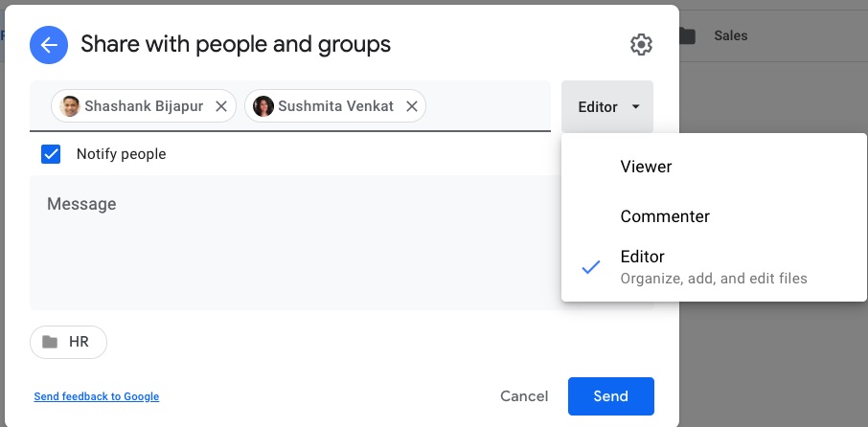Screen dimensions: 868x427
Task: Select the Editor option with description
Action: (x=714, y=267)
